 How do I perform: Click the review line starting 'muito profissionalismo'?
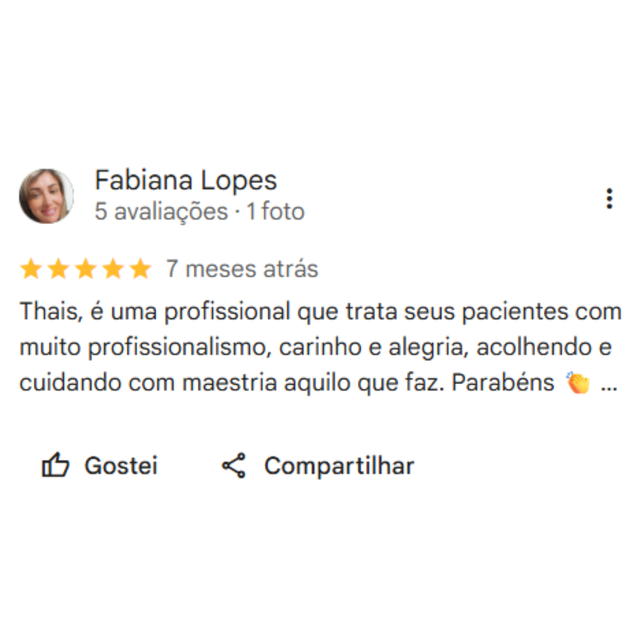coord(316,347)
